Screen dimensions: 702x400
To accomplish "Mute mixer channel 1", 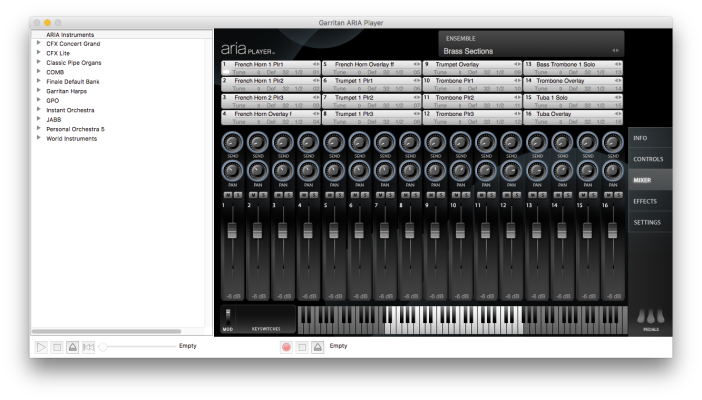I will [228, 195].
